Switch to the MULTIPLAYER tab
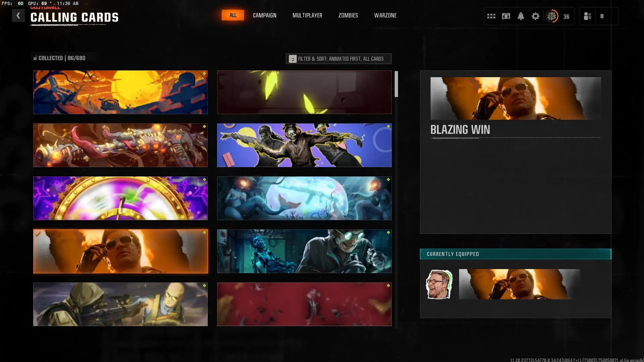 click(307, 15)
